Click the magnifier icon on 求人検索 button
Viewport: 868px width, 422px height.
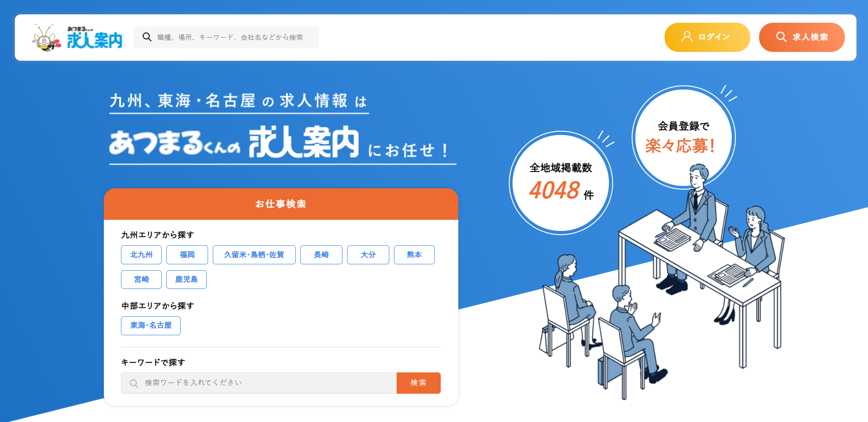781,37
